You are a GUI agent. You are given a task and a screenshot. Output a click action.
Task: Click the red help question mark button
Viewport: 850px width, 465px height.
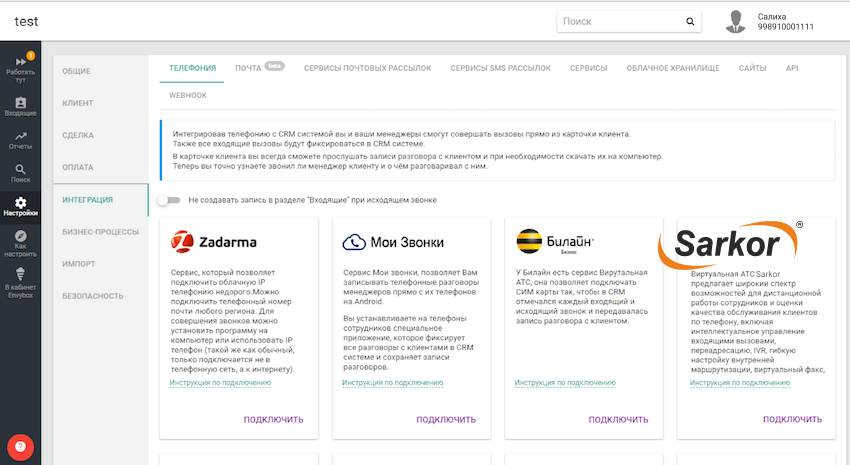click(x=20, y=446)
